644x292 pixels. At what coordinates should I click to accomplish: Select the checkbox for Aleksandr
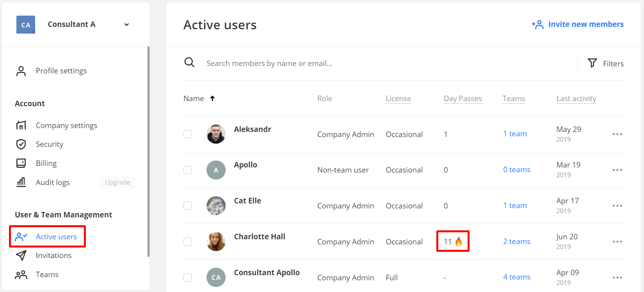click(188, 134)
